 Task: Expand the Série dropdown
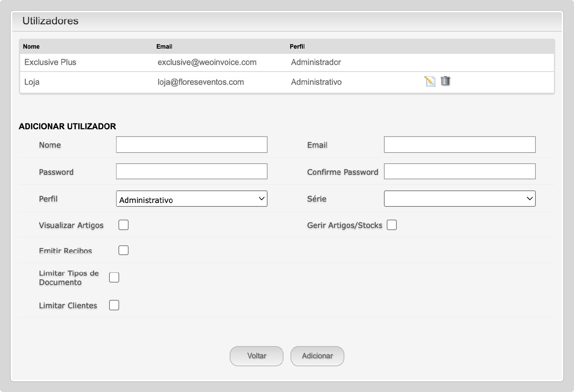point(459,199)
